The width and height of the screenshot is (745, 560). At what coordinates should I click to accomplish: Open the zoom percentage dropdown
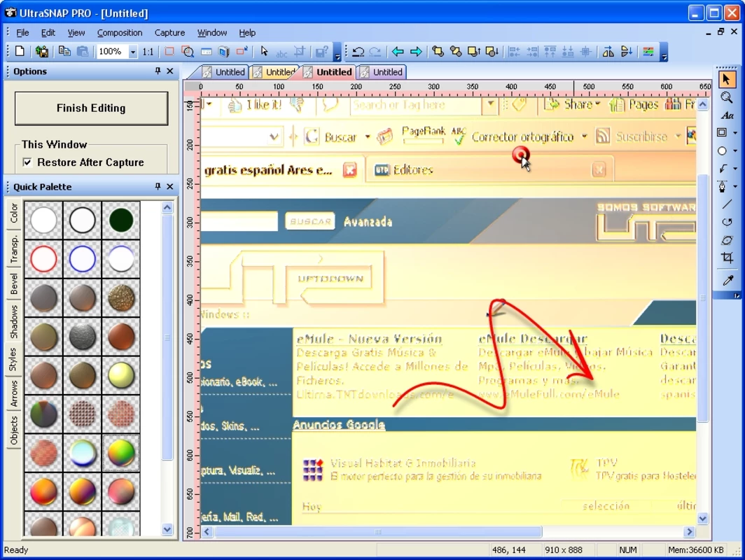click(x=133, y=52)
